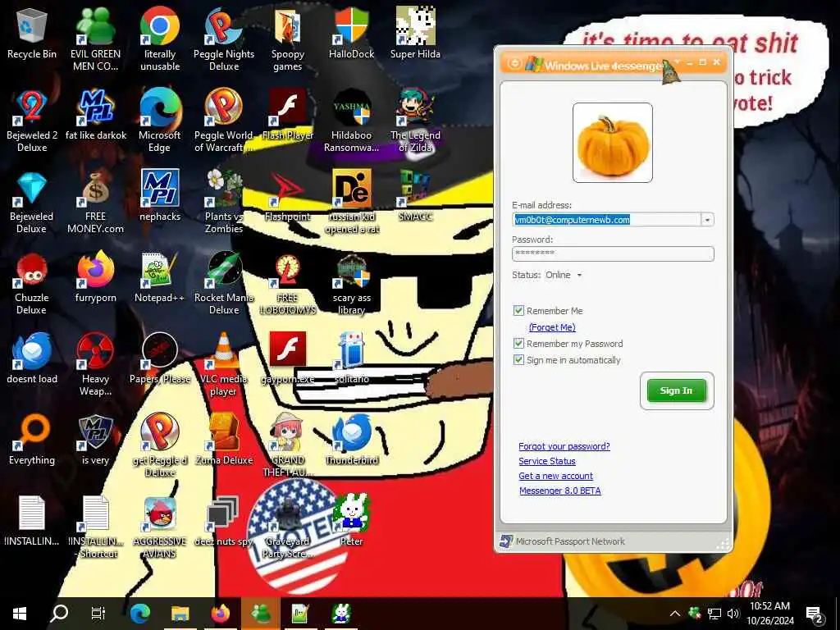Open 'get Peggle d Deluxe' shortcut
The image size is (840, 630).
coord(160,446)
